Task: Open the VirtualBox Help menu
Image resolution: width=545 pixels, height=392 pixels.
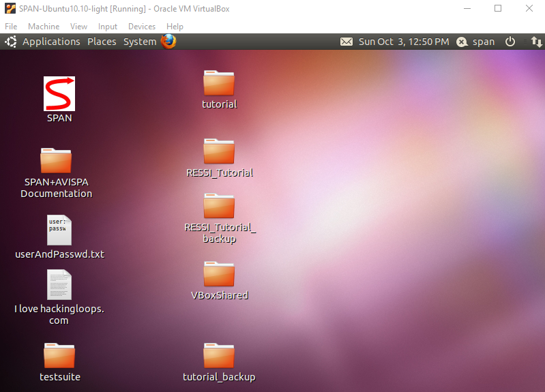Action: point(175,27)
